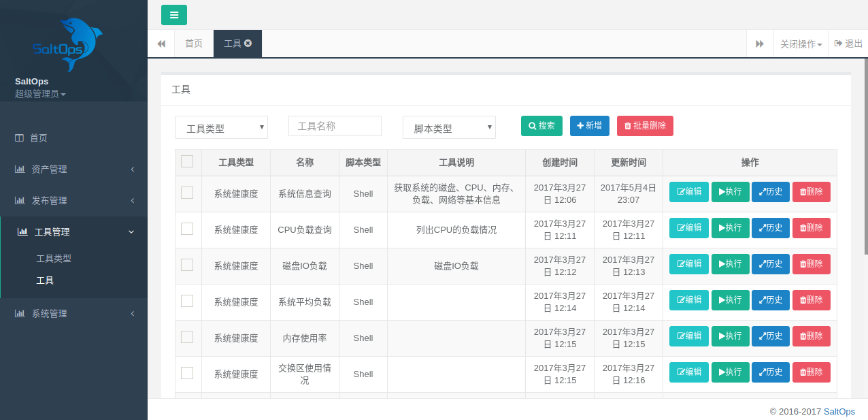Toggle the select-all checkbox in table header
Viewport: 868px width, 420px height.
pyautogui.click(x=187, y=161)
